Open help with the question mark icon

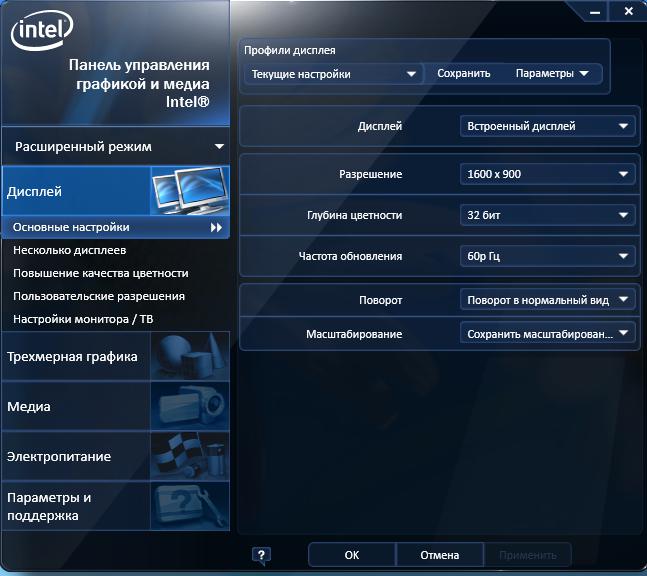tap(261, 555)
